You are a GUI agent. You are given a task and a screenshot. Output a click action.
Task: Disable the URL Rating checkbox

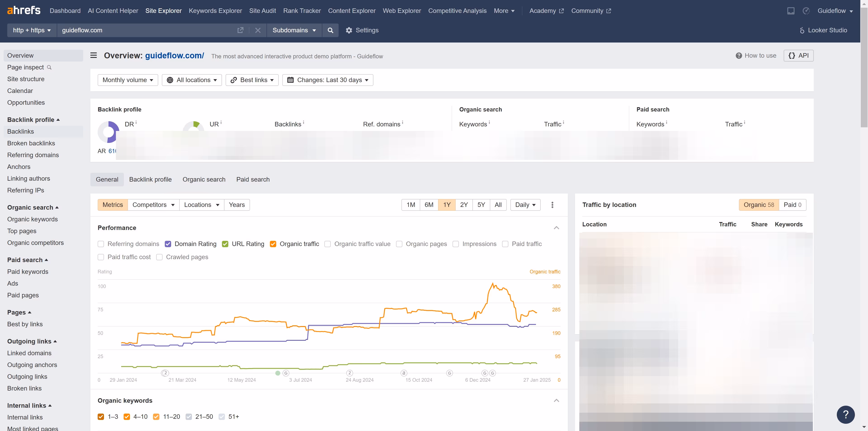coord(225,244)
